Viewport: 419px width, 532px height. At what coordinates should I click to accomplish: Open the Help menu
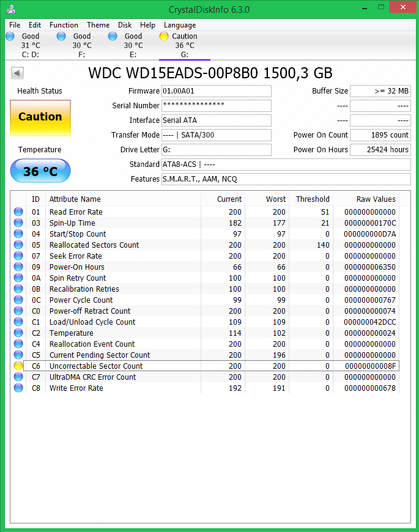pos(147,25)
